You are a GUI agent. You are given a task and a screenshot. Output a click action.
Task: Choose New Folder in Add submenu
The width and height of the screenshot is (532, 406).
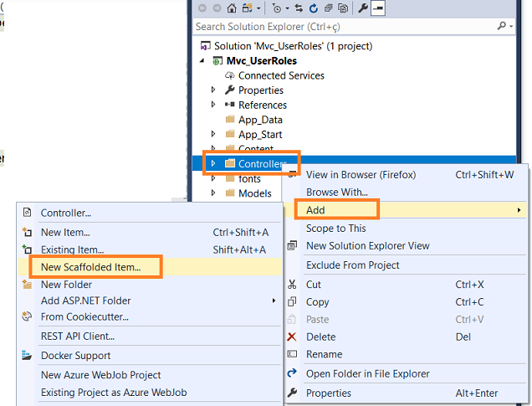[150, 284]
